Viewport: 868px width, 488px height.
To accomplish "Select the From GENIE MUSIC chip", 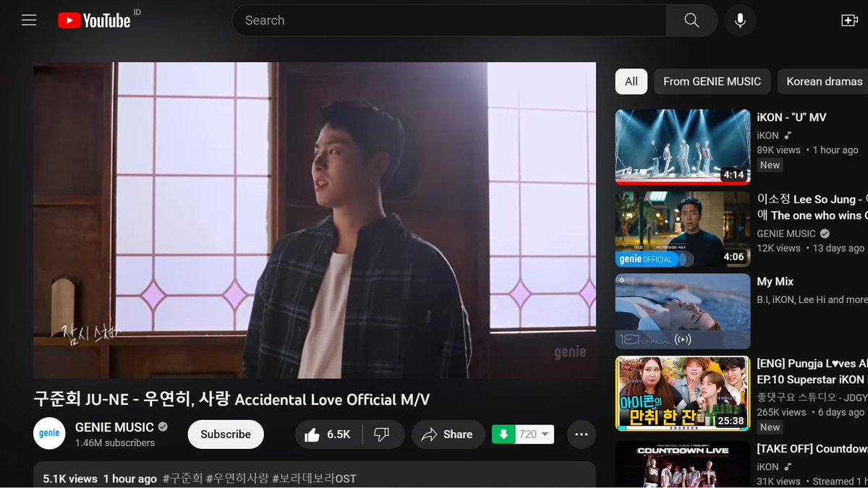I will (712, 82).
